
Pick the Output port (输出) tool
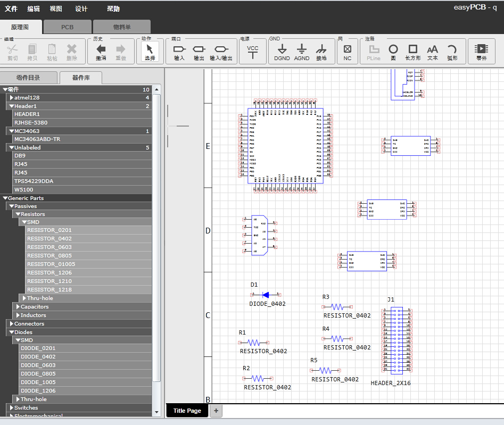[x=199, y=49]
